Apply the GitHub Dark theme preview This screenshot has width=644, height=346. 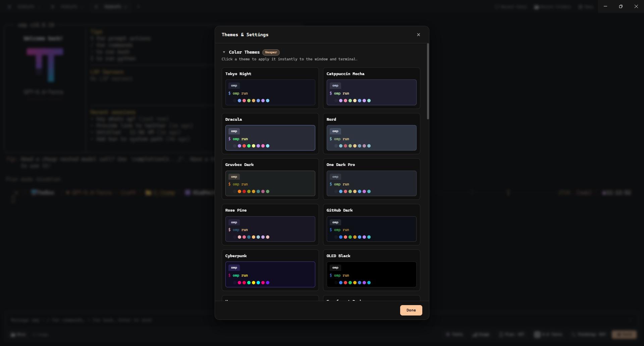click(x=371, y=229)
